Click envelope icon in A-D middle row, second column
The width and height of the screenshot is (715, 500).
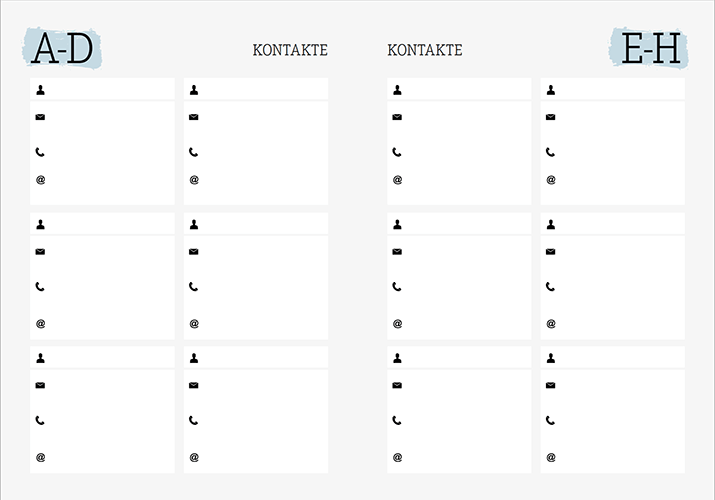coord(193,252)
